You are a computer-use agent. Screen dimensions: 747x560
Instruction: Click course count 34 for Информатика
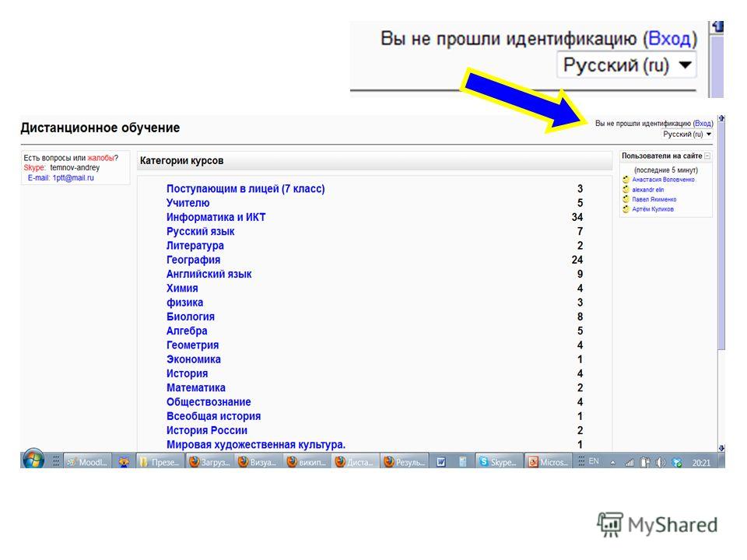click(577, 218)
